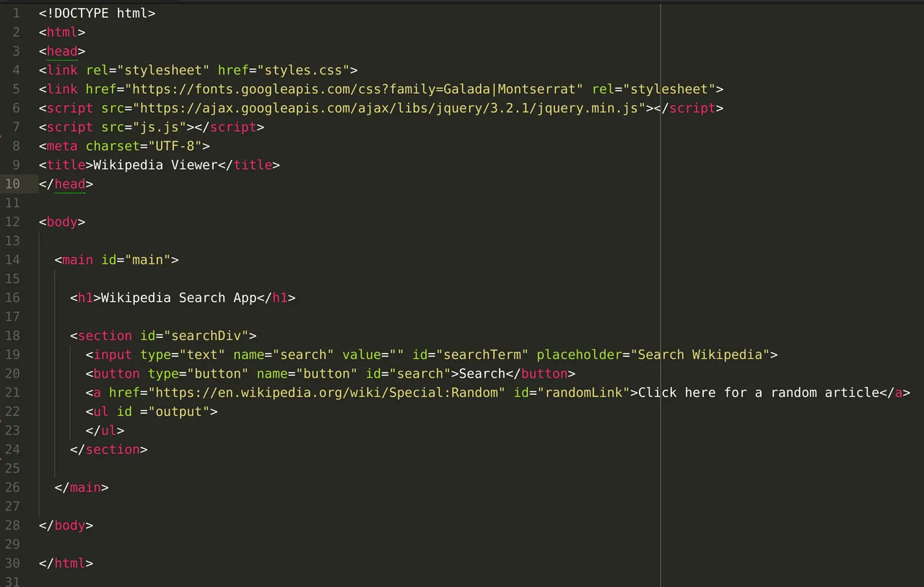The width and height of the screenshot is (924, 587).
Task: Click the "output" id value on line 22
Action: tap(178, 412)
